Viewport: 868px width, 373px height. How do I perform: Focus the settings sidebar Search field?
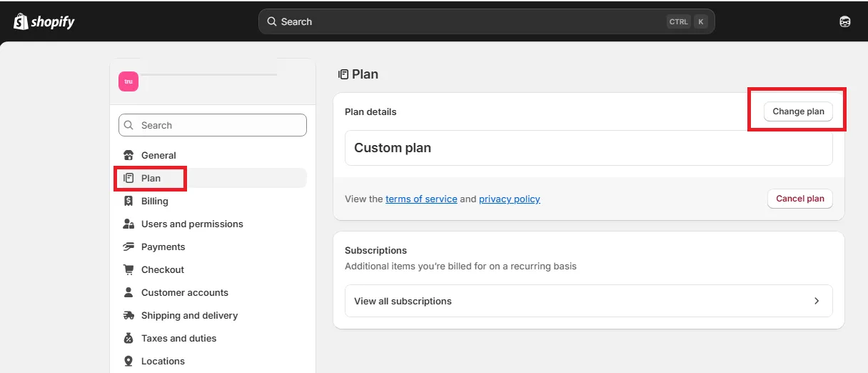click(x=213, y=125)
